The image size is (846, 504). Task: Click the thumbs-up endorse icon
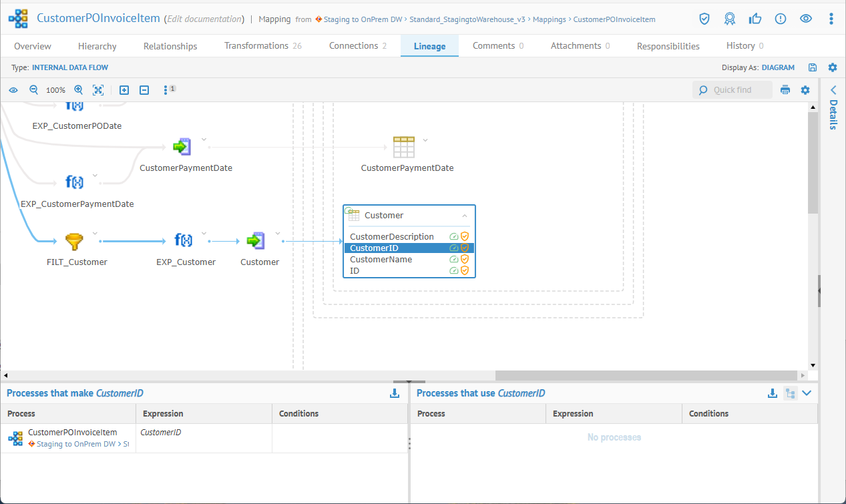point(755,19)
